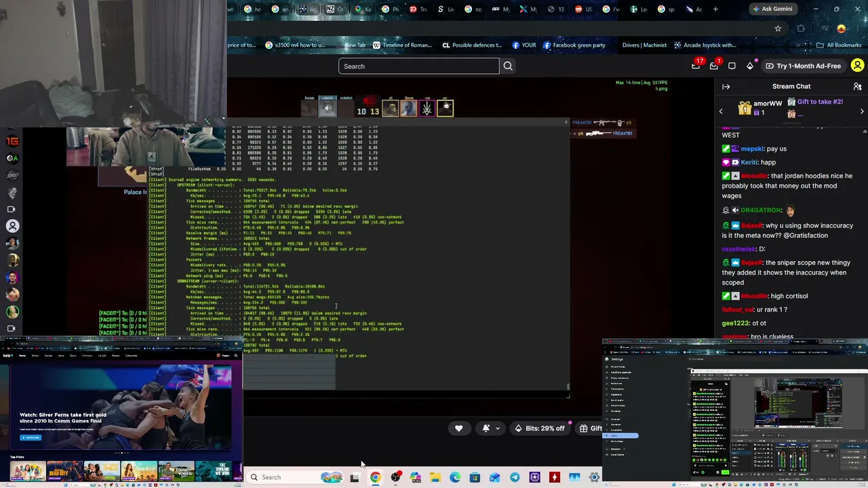Click the Twitch search input field
The height and width of the screenshot is (488, 868).
[418, 66]
